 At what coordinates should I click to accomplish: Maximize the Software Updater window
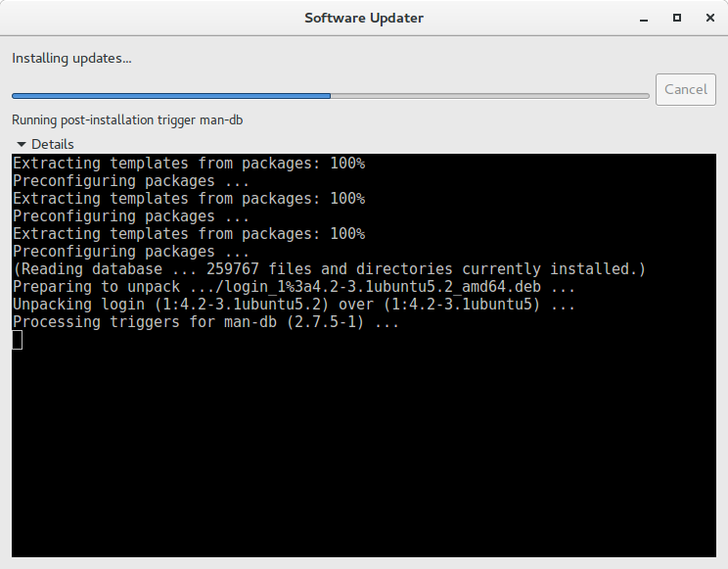pos(676,18)
